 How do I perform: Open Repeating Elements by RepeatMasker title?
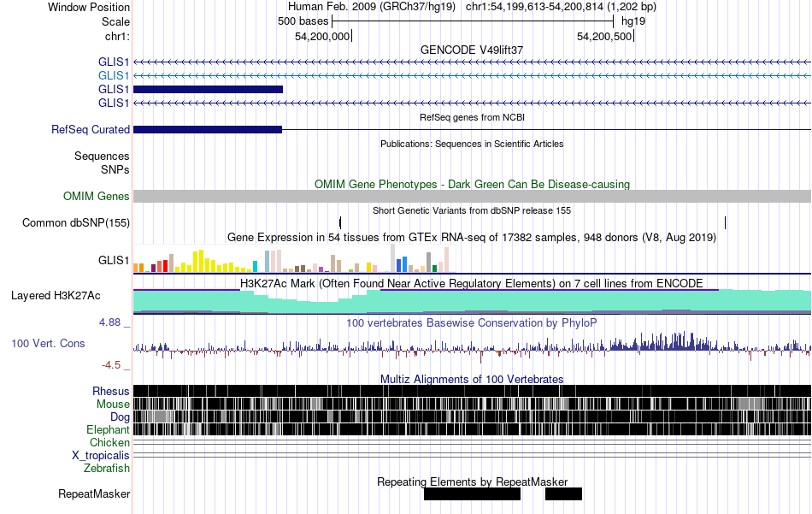click(x=473, y=482)
